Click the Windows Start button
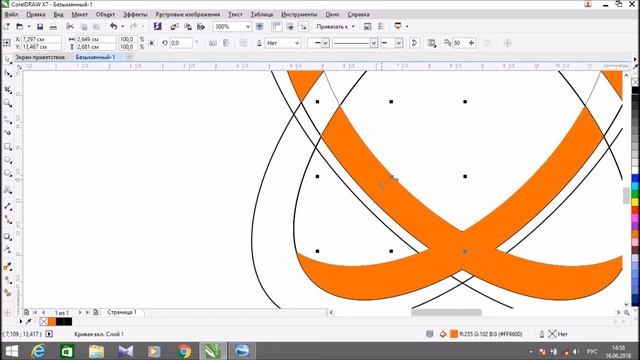 11,351
